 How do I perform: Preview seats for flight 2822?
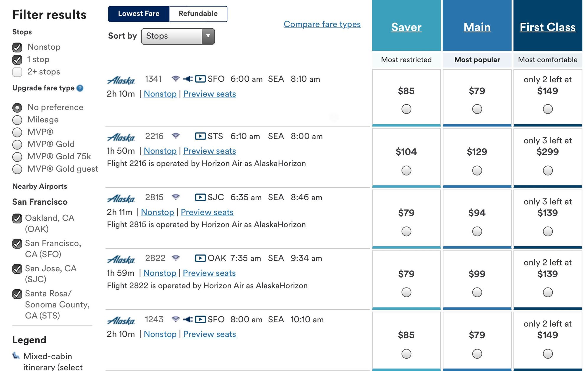tap(209, 273)
